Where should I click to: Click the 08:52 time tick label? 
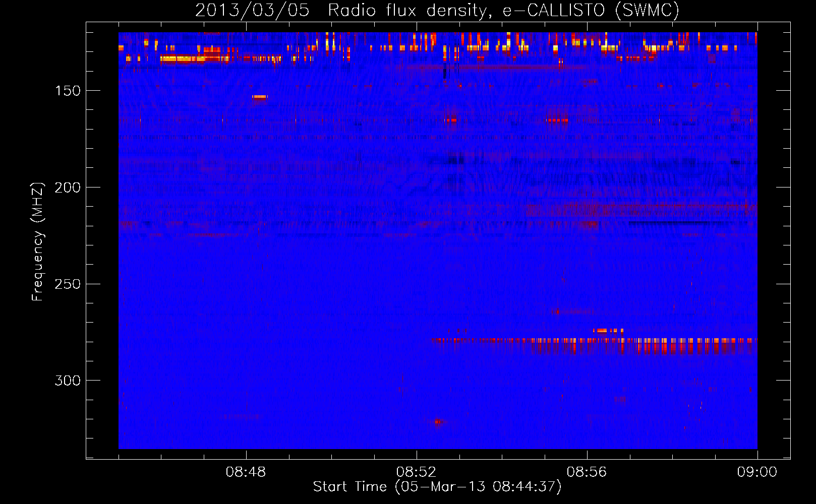[416, 472]
